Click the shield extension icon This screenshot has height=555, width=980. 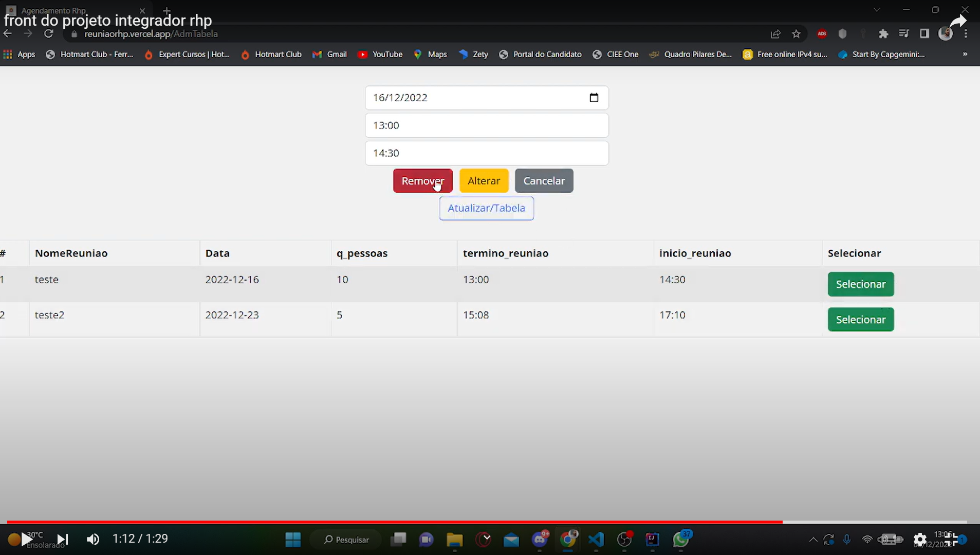coord(842,33)
